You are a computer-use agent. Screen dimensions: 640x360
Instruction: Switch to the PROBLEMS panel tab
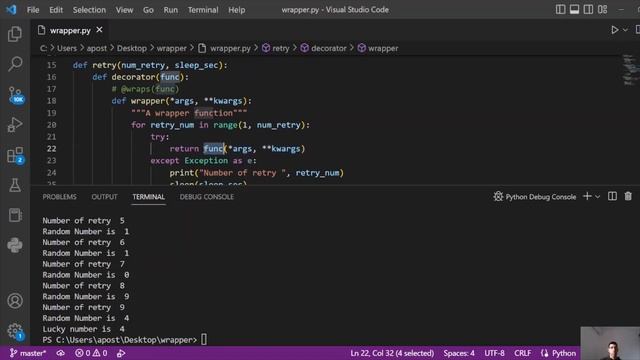[60, 197]
